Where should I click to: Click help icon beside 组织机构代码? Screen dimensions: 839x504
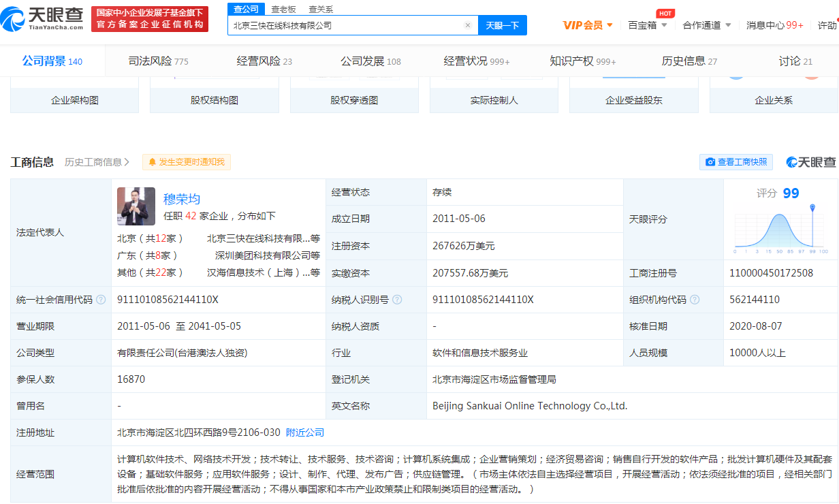(x=694, y=300)
